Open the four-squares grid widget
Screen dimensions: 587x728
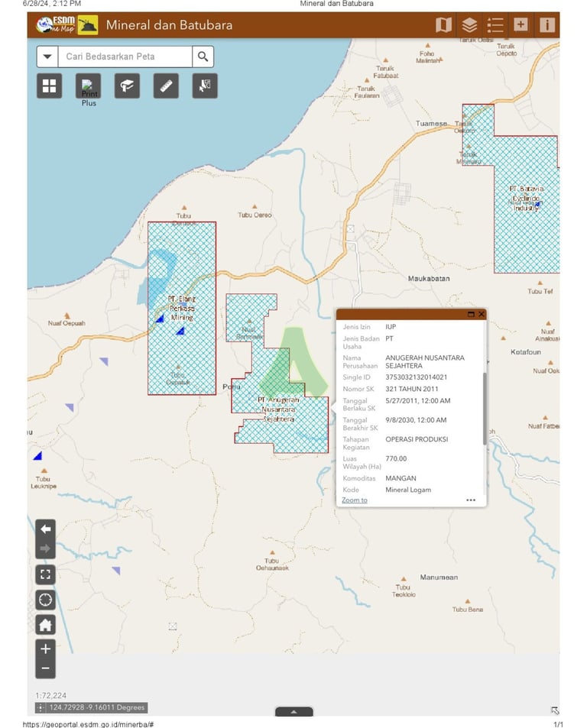(x=49, y=86)
